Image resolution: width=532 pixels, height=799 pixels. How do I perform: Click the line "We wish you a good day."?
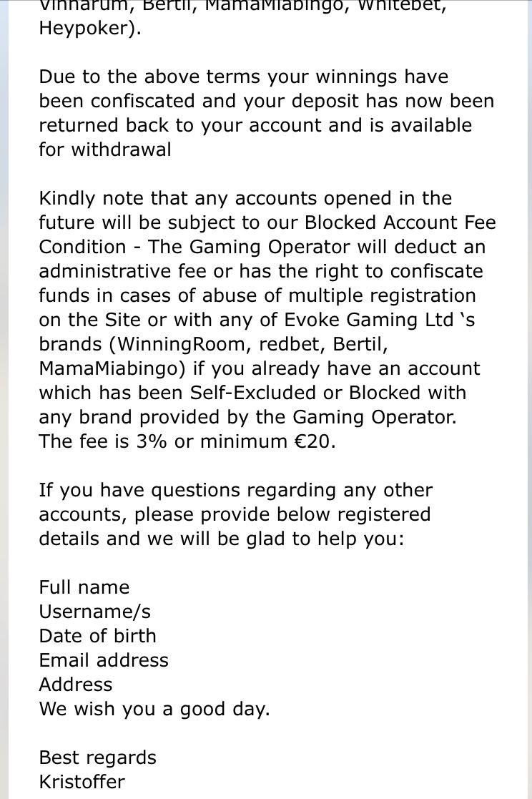coord(154,710)
